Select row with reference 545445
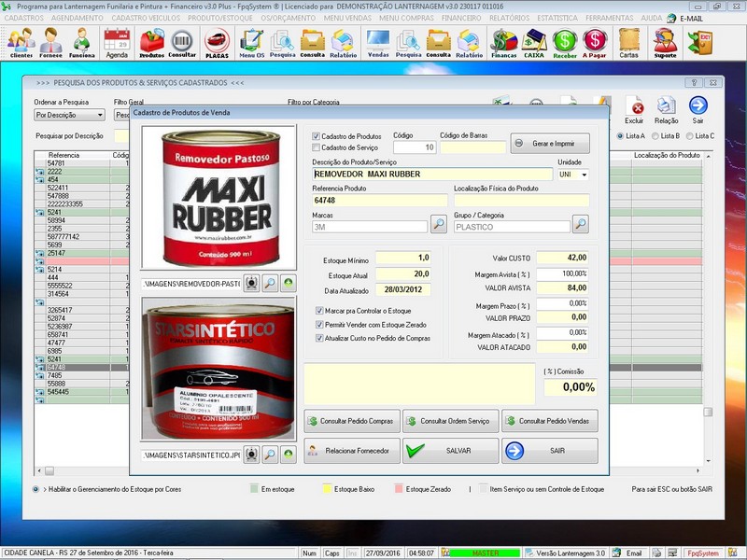This screenshot has height=560, width=747. click(82, 392)
